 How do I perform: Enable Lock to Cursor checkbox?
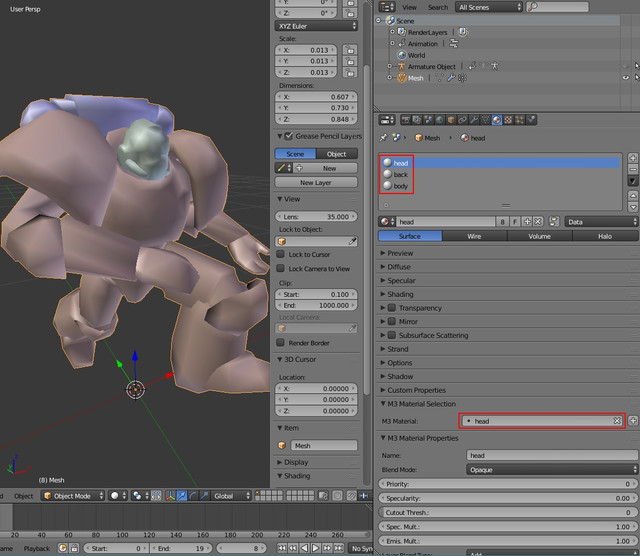pyautogui.click(x=280, y=254)
